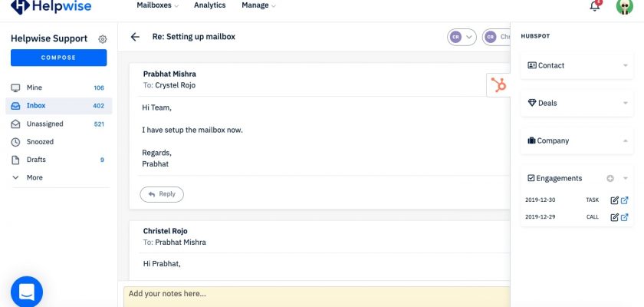The height and width of the screenshot is (307, 644).
Task: Select the Inbox folder
Action: click(59, 106)
